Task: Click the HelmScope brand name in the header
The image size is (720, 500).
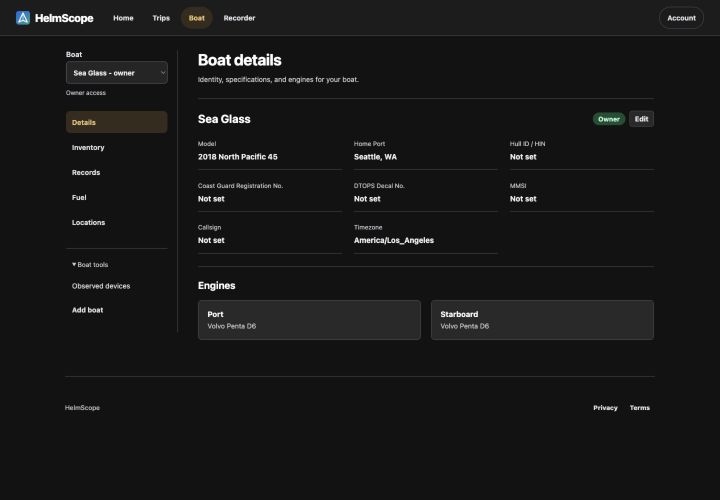Action: [64, 18]
